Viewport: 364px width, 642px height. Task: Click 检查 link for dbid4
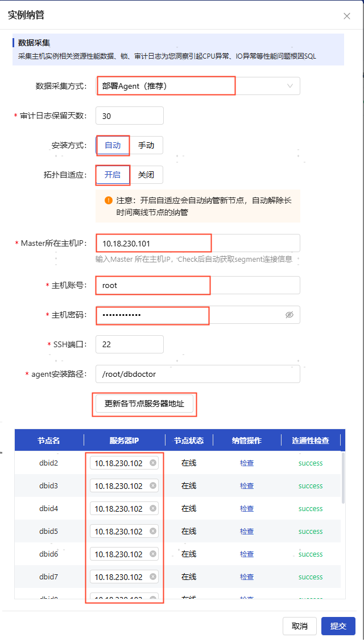coord(247,508)
